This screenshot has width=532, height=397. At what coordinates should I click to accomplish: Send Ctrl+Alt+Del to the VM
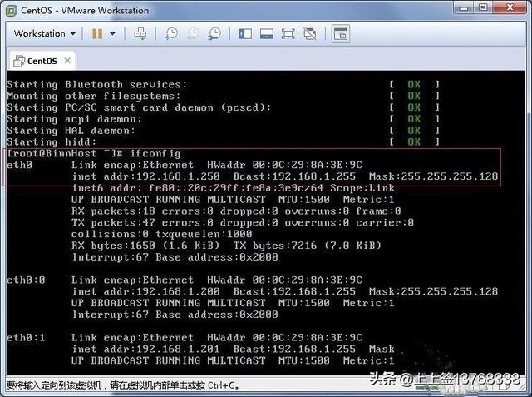coord(140,33)
